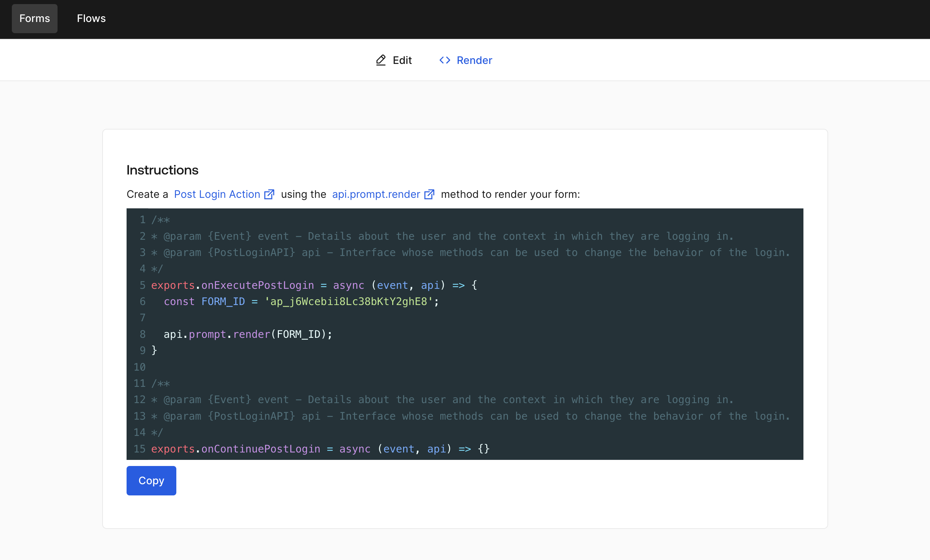Click line 3 @param {PostLoginAPI} comment

coord(471,252)
